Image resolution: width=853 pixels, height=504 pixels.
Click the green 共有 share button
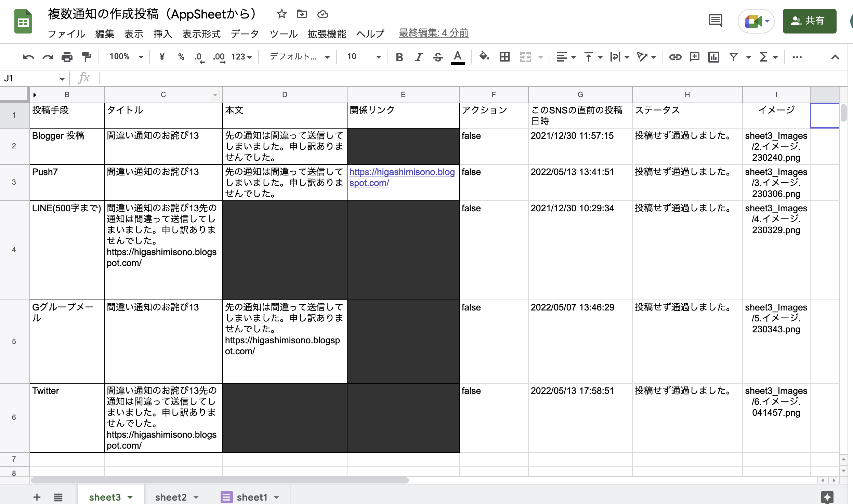click(809, 21)
